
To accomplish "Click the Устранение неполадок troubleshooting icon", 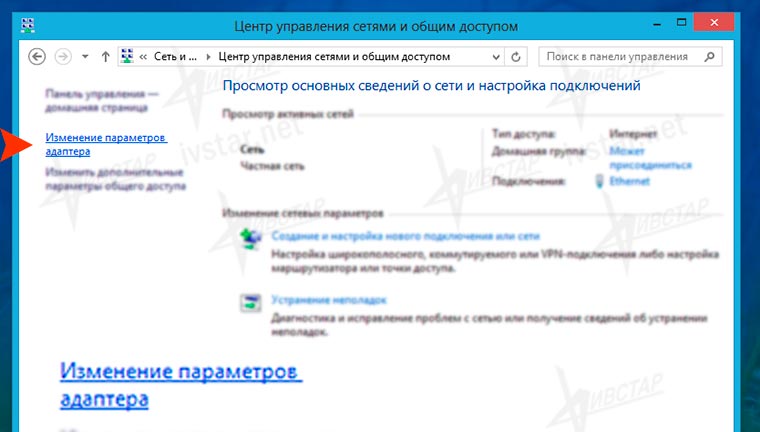I will coord(250,303).
